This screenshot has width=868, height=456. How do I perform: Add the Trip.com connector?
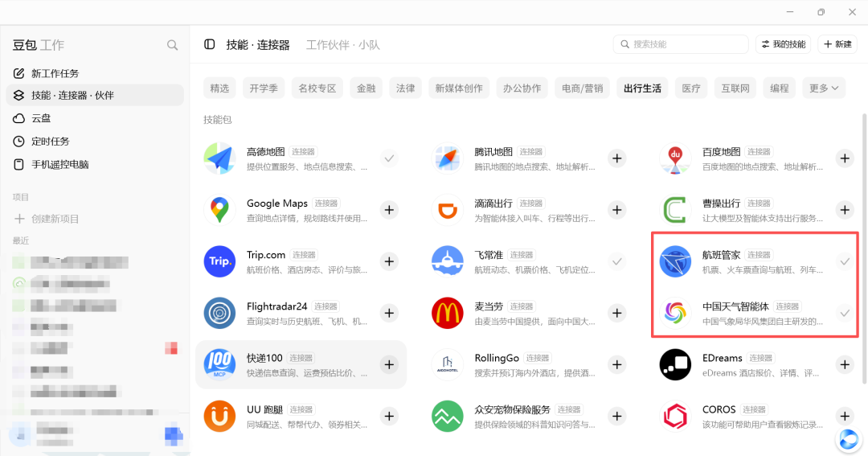[389, 261]
